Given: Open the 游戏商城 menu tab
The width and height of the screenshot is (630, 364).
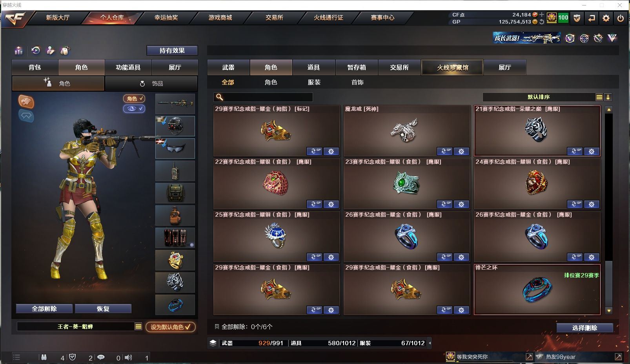Looking at the screenshot, I should [220, 18].
